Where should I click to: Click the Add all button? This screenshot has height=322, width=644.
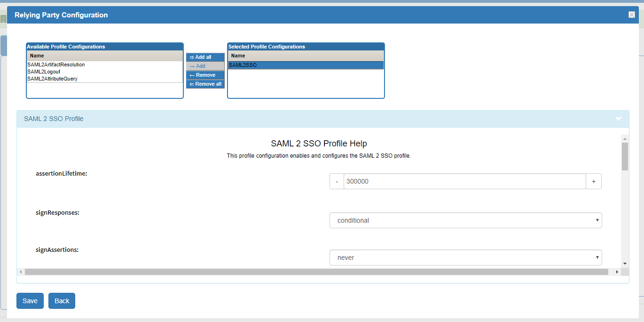click(x=205, y=57)
